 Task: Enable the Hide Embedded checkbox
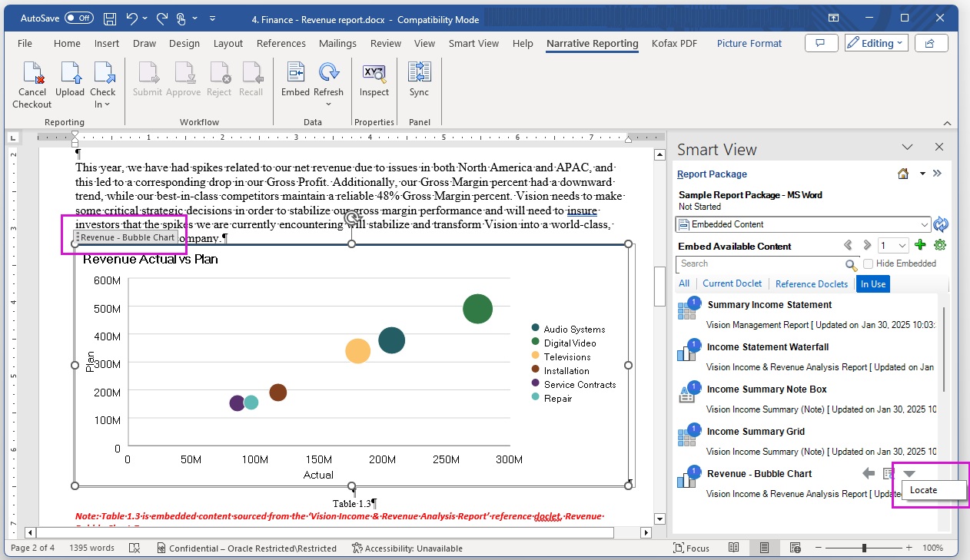(868, 263)
